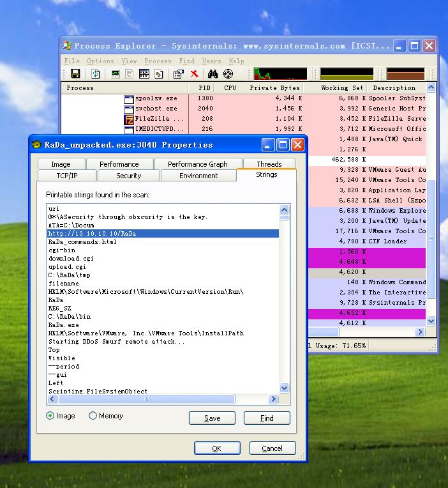Sort by the Process column header
This screenshot has height=488, width=448.
click(x=124, y=88)
